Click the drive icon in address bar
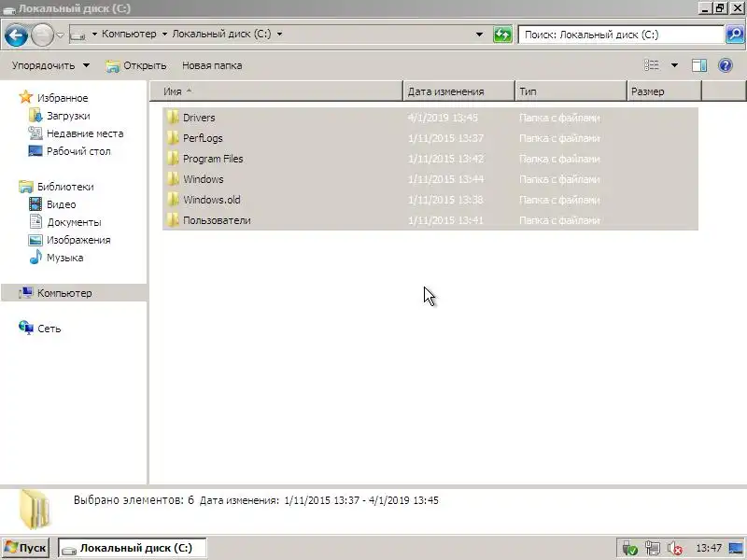Screen dimensions: 747x560 tap(78, 35)
